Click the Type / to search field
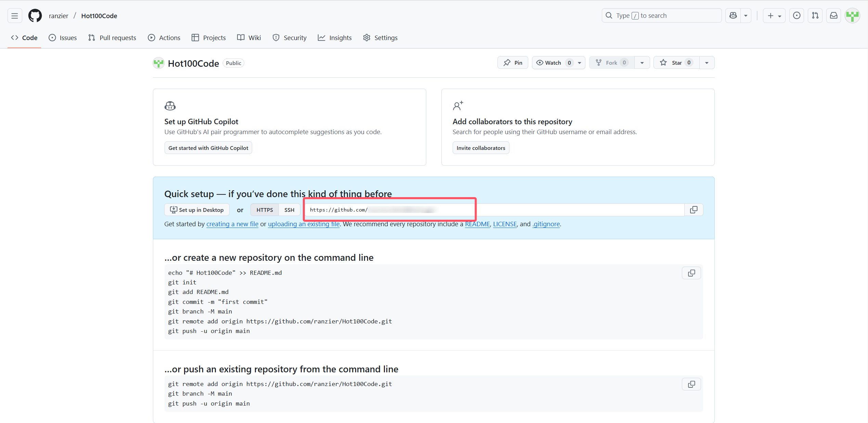868x423 pixels. (x=661, y=16)
